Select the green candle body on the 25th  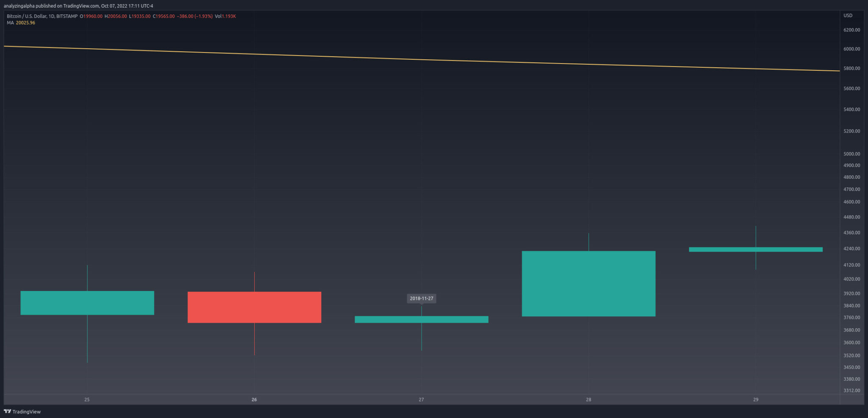87,302
